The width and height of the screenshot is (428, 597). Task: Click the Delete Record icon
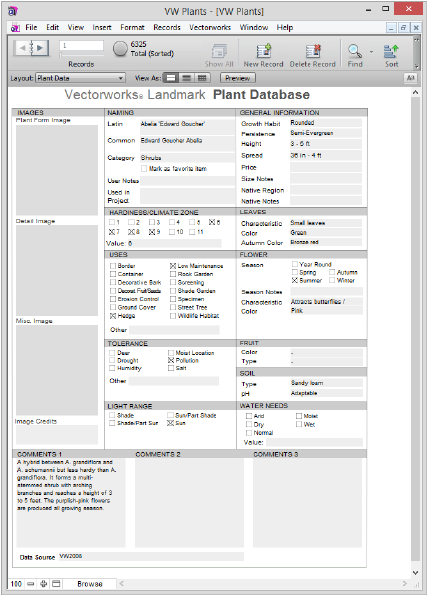tap(313, 51)
